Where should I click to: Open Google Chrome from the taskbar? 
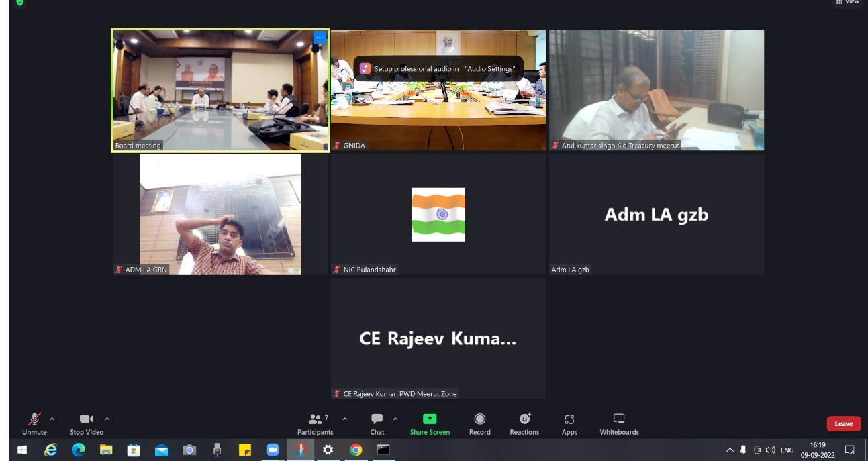356,450
